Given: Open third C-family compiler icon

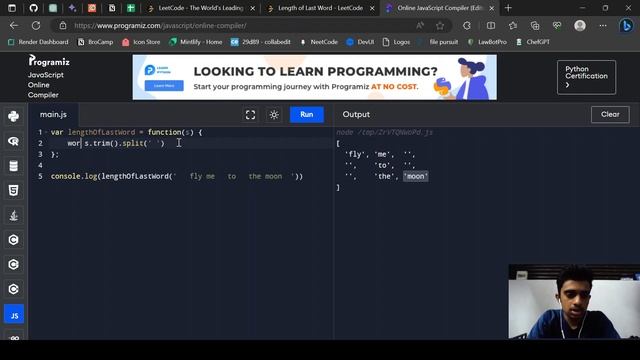Looking at the screenshot, I should (x=13, y=289).
